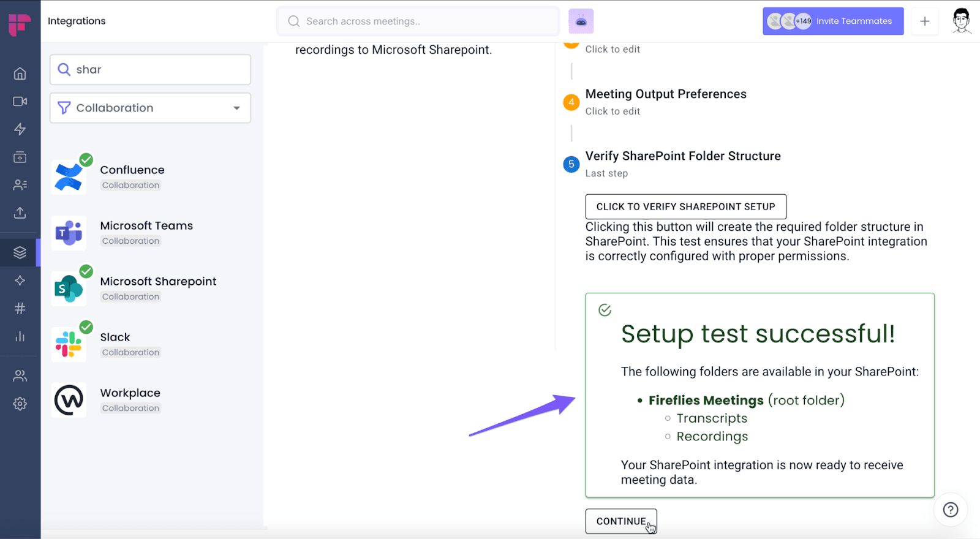This screenshot has height=539, width=980.
Task: Click Invite Teammates button
Action: point(833,21)
